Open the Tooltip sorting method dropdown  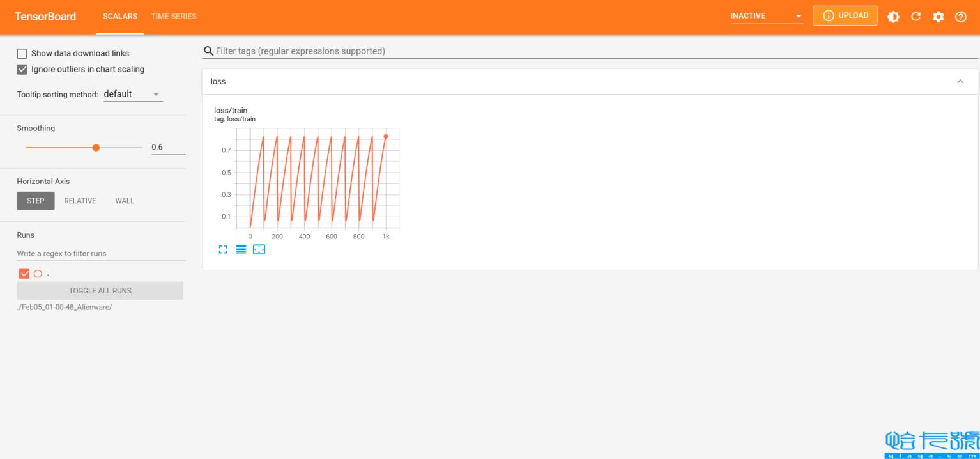[x=133, y=94]
